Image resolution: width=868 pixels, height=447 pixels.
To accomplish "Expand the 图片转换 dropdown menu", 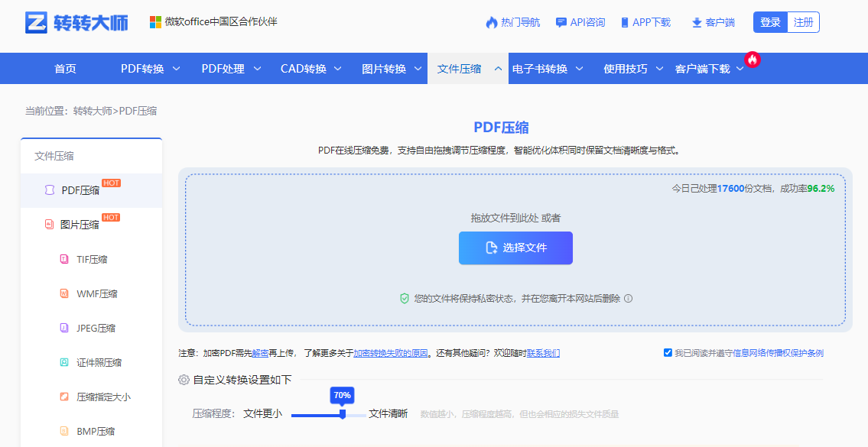I will pyautogui.click(x=418, y=69).
